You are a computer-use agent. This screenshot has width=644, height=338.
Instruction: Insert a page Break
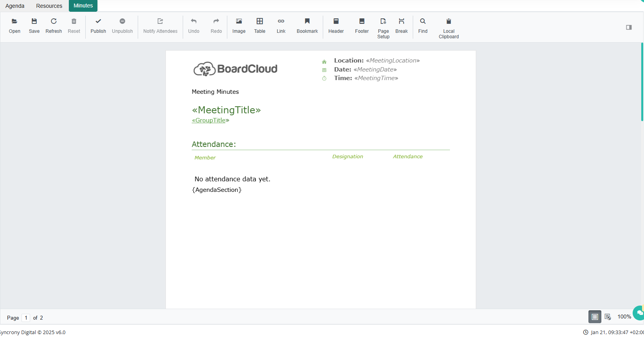[x=401, y=25]
